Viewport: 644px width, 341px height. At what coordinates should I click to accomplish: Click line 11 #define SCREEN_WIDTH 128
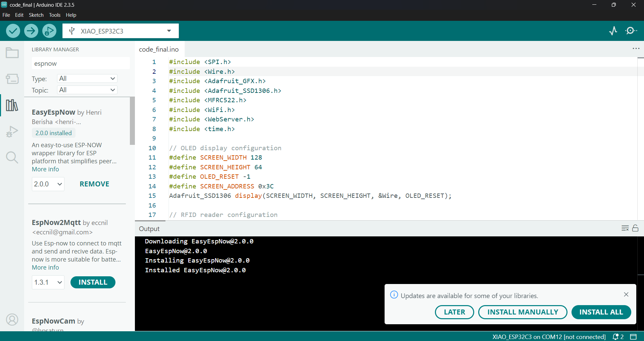point(215,158)
